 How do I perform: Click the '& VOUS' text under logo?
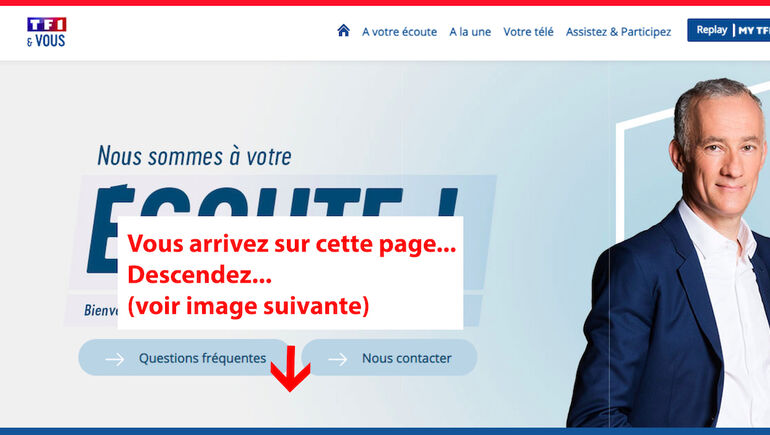(x=46, y=41)
